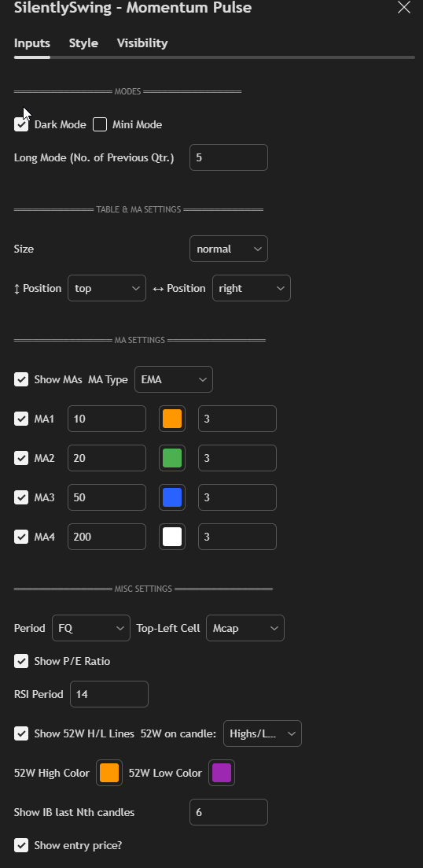Screen dimensions: 423x868
Task: Uncheck the MA3 checkbox
Action: click(21, 497)
